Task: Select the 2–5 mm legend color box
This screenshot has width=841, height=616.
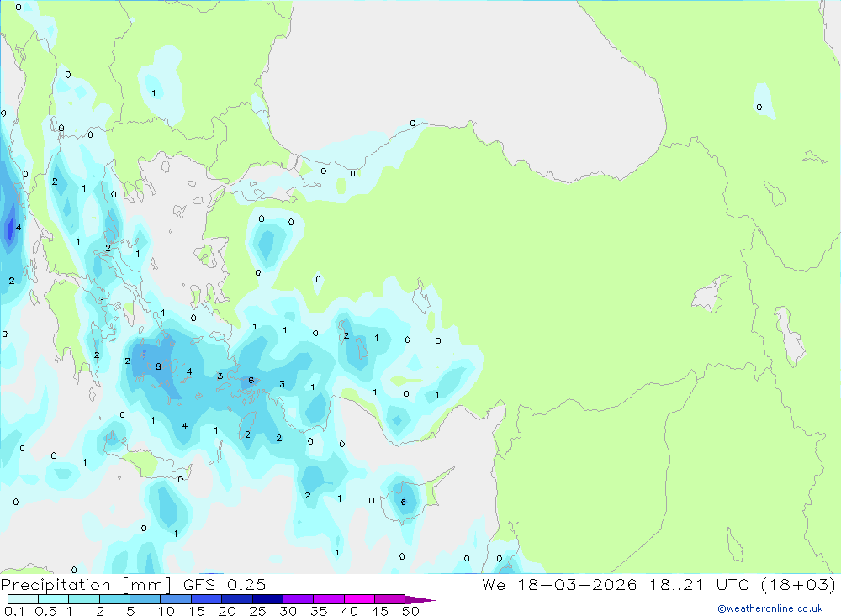Action: (114, 599)
